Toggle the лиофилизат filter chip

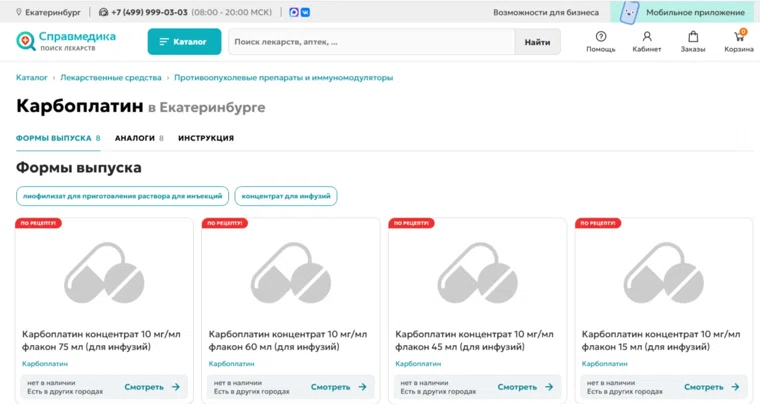pyautogui.click(x=123, y=196)
